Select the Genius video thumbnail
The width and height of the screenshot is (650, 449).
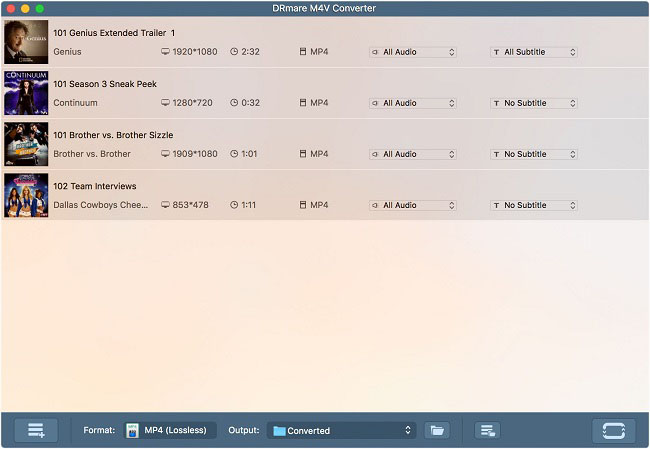pyautogui.click(x=26, y=42)
